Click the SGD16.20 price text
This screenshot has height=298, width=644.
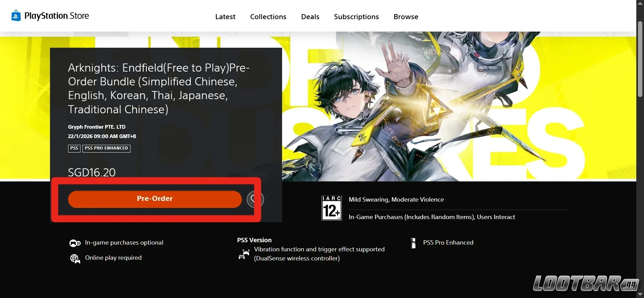tap(92, 172)
